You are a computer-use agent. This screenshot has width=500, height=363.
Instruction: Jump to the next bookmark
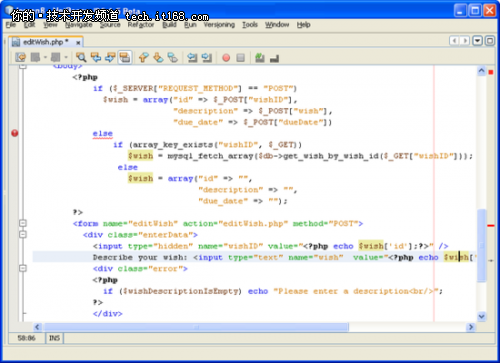[158, 58]
